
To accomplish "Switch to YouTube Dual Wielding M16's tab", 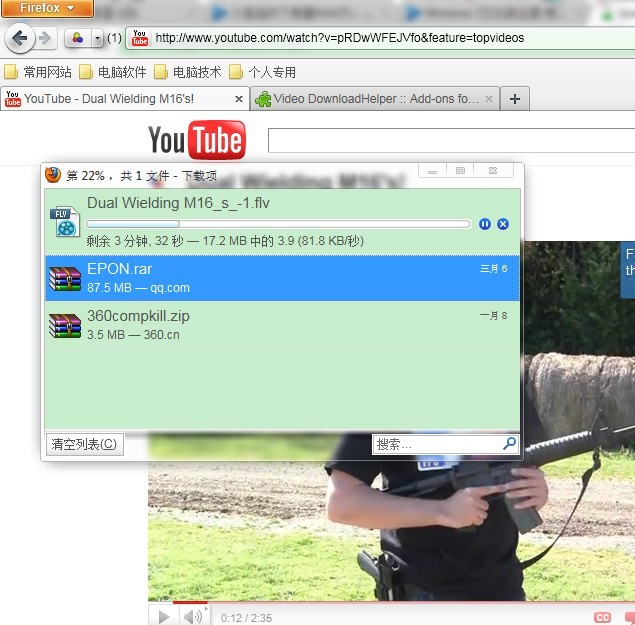I will [125, 99].
